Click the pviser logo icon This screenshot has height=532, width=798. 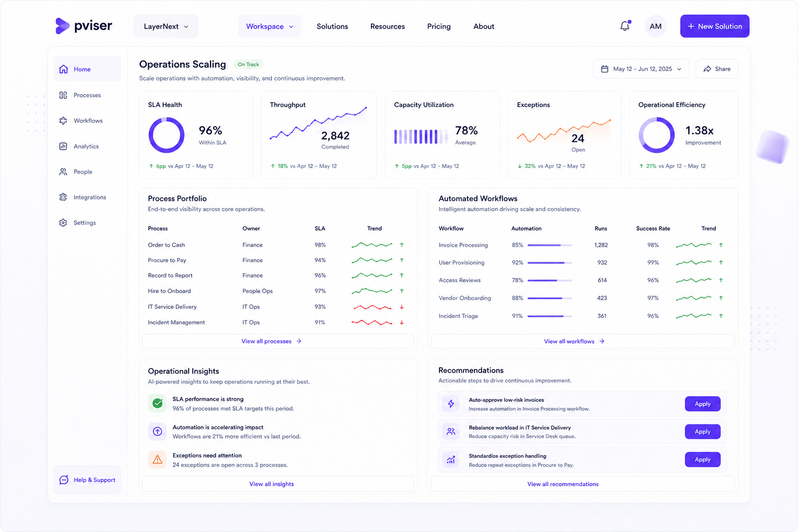(x=62, y=26)
